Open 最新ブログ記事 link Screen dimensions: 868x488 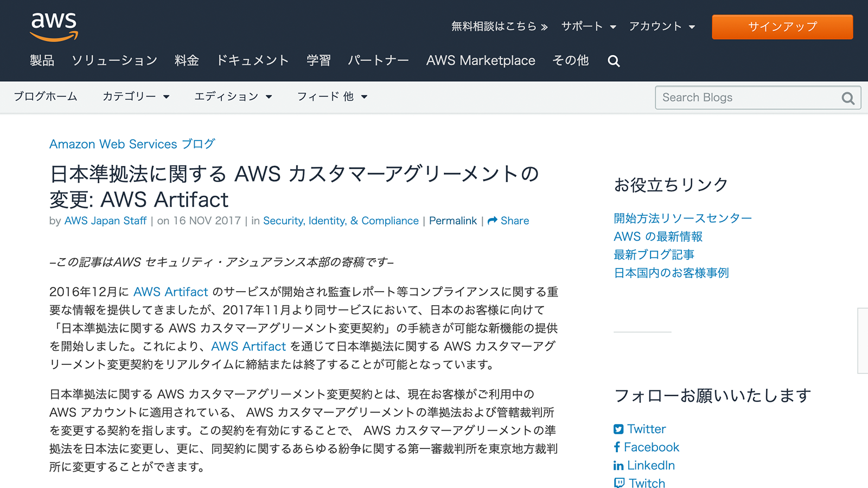[x=654, y=255]
